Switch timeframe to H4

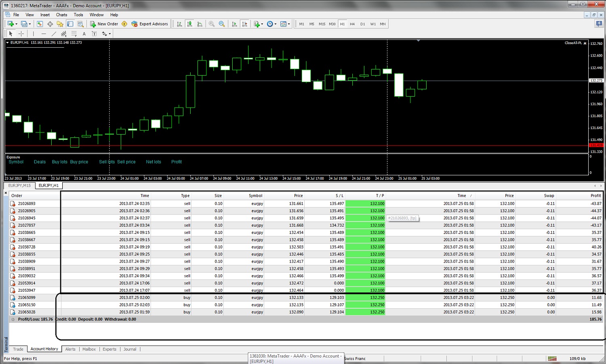[x=352, y=24]
